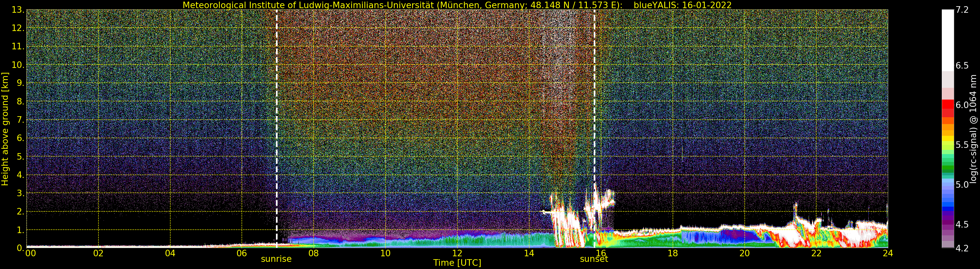This screenshot has height=269, width=980.
Task: Click the 'Time [UTC]' axis label
Action: click(x=457, y=262)
